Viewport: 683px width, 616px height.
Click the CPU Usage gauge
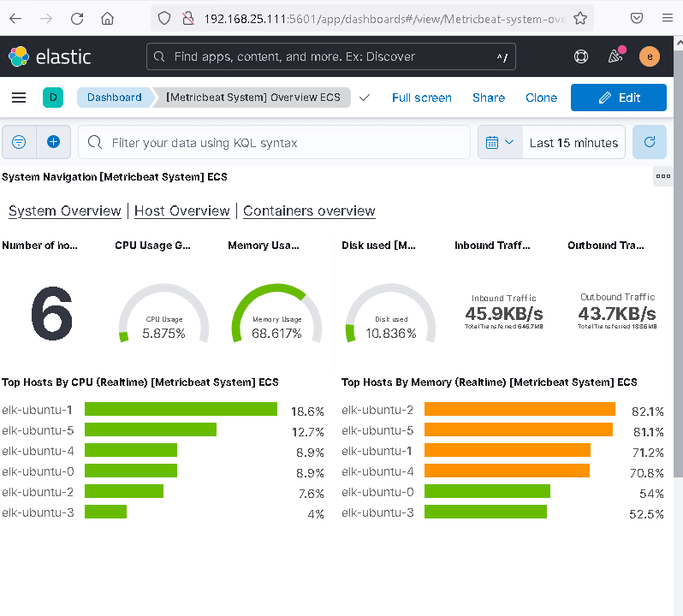click(x=163, y=313)
